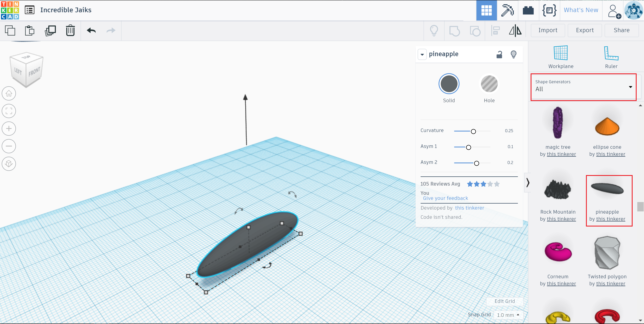Delete selection with trash icon

(70, 30)
